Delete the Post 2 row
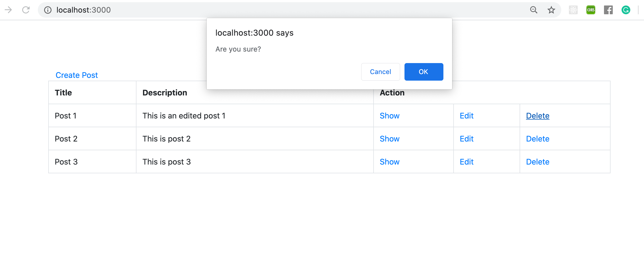This screenshot has width=644, height=266. point(537,139)
